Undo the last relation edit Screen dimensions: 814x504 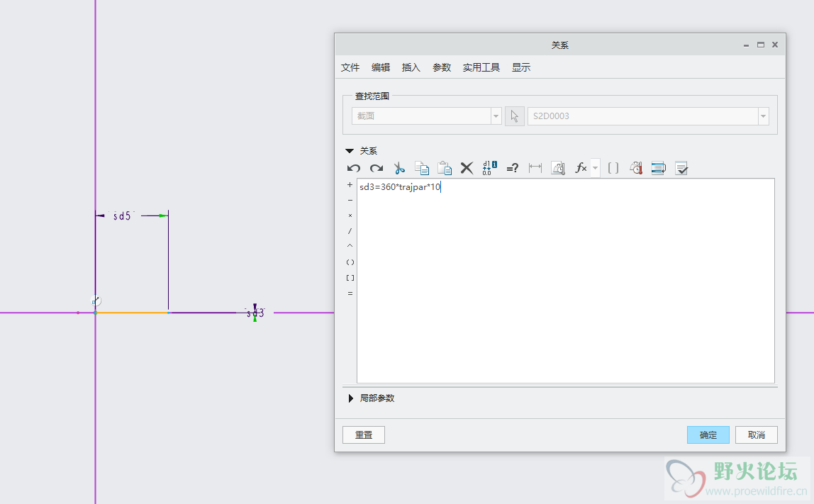click(x=354, y=168)
